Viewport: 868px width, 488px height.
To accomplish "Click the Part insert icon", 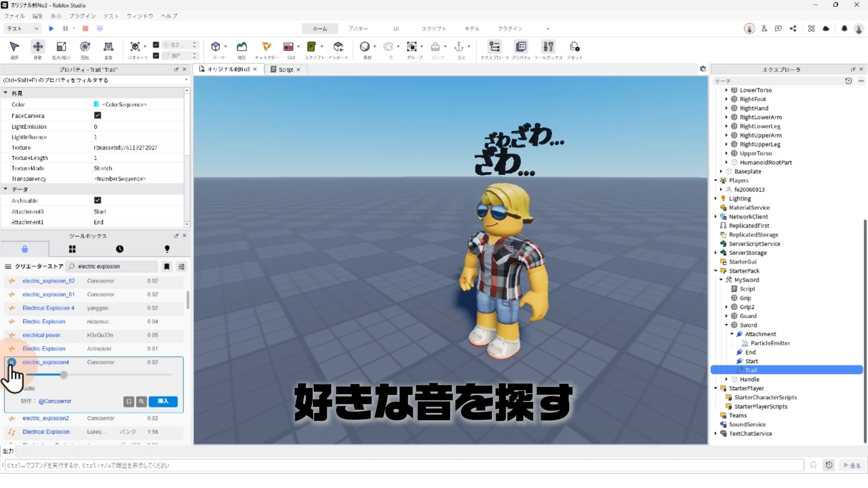I will click(216, 47).
